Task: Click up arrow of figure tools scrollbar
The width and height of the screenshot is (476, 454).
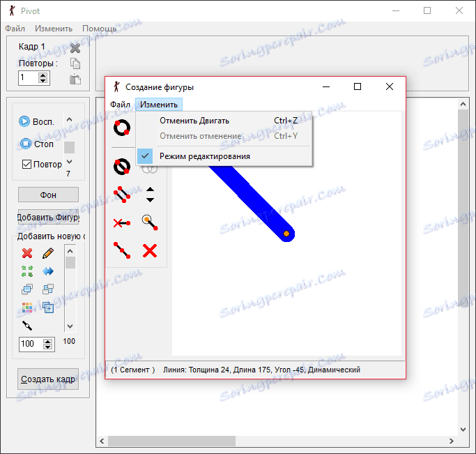Action: click(x=70, y=251)
